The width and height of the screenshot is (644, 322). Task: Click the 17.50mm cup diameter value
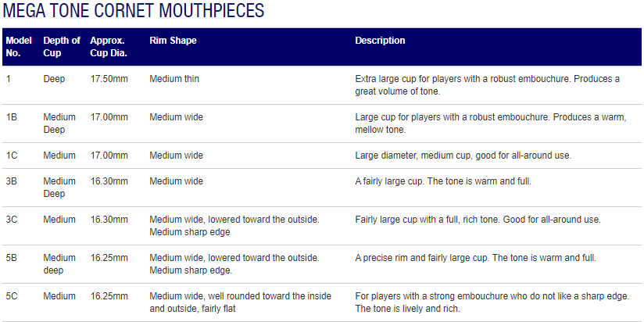click(109, 79)
